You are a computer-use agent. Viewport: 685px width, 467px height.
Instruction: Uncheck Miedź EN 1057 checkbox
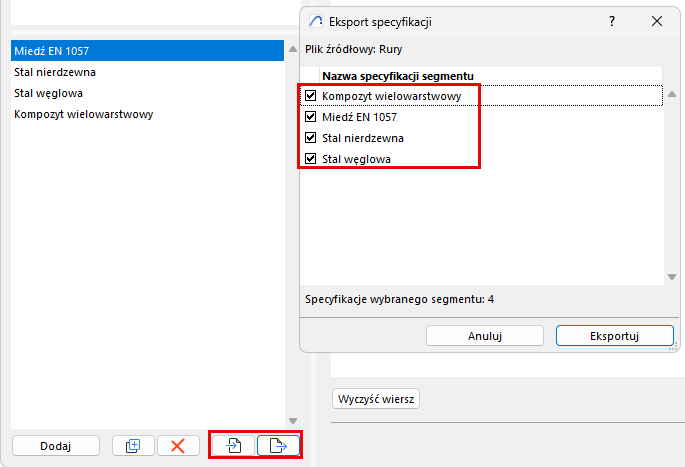[x=311, y=117]
